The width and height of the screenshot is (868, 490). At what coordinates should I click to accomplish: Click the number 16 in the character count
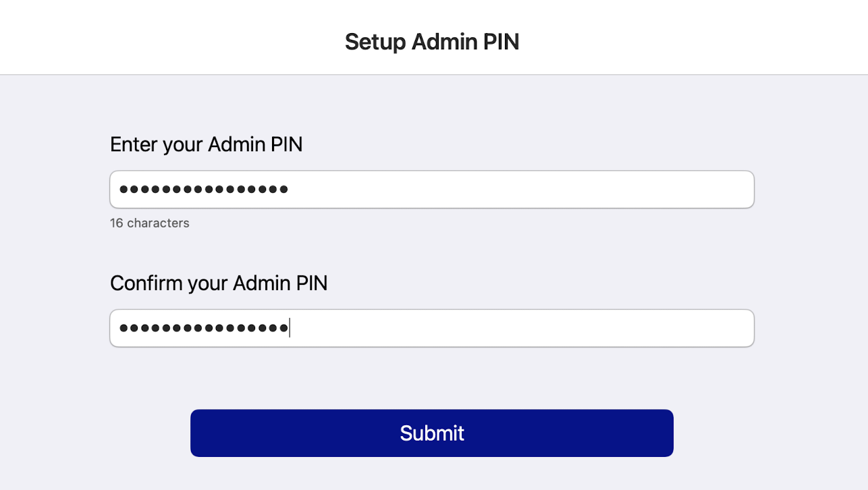pyautogui.click(x=117, y=223)
